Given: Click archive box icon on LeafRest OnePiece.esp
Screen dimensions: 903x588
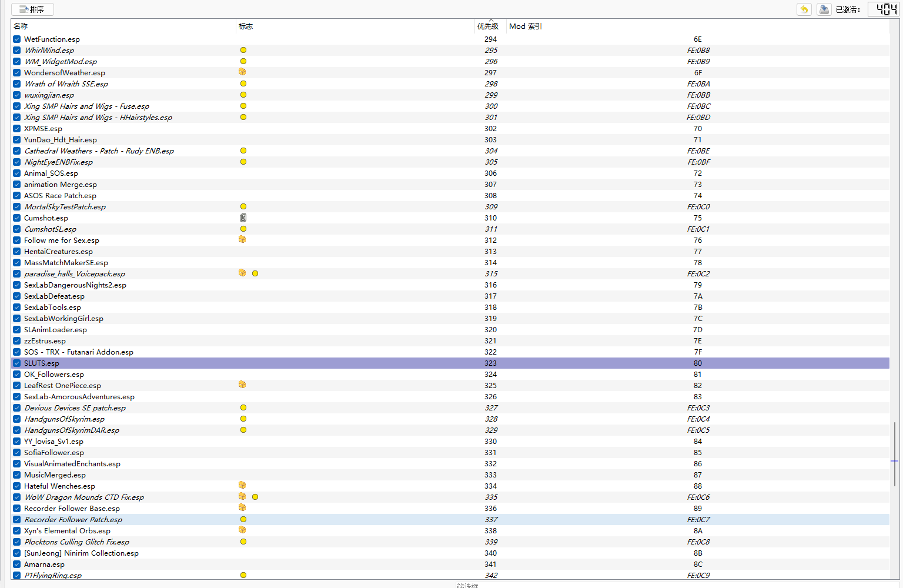Looking at the screenshot, I should pyautogui.click(x=242, y=385).
